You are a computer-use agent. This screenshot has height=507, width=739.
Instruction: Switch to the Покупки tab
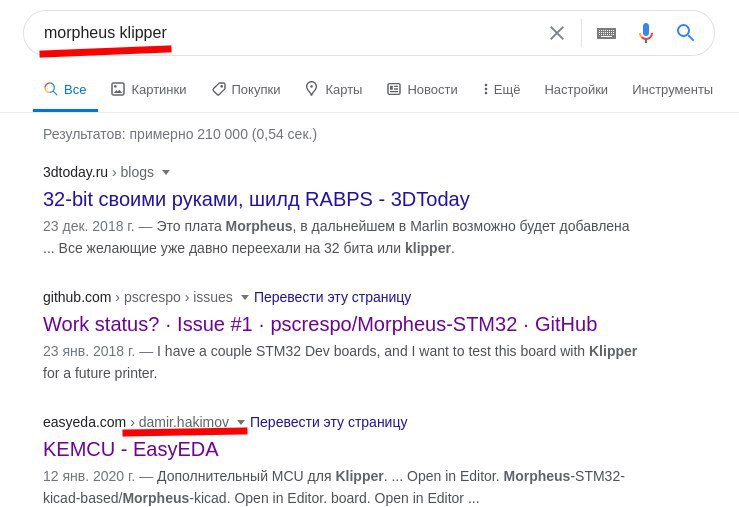click(246, 90)
